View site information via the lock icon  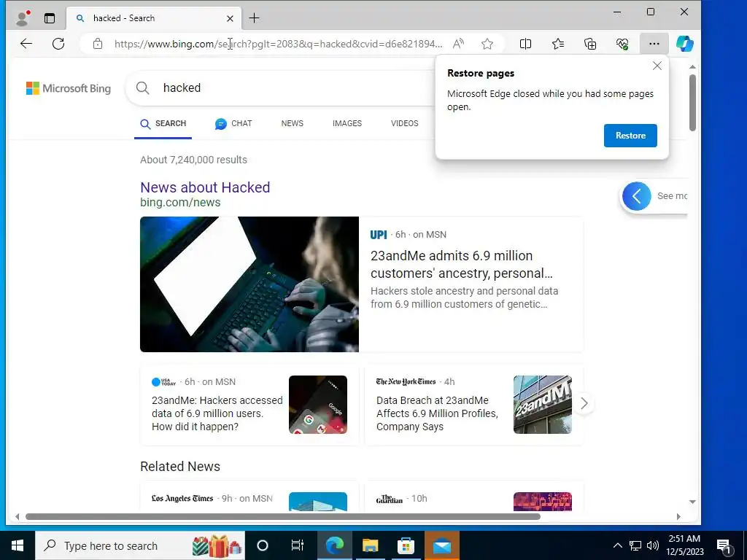[x=98, y=44]
